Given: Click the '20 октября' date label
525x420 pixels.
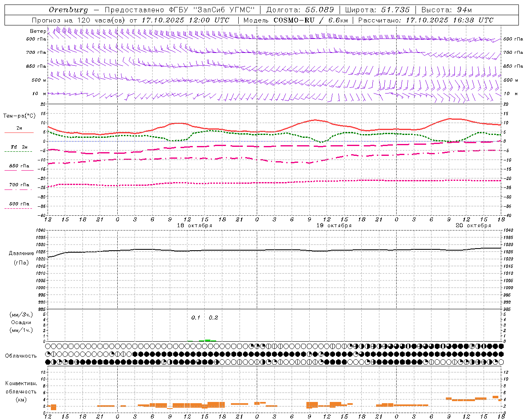Looking at the screenshot, I should [x=473, y=226].
